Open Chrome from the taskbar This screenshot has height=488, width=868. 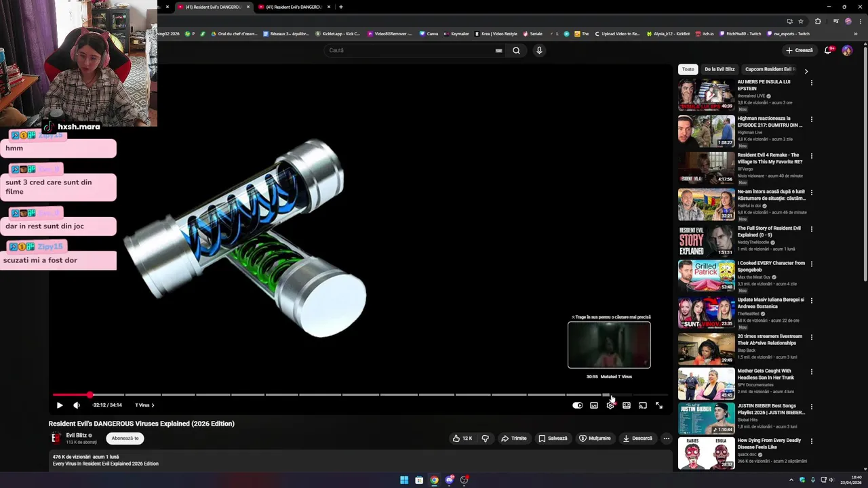(434, 480)
